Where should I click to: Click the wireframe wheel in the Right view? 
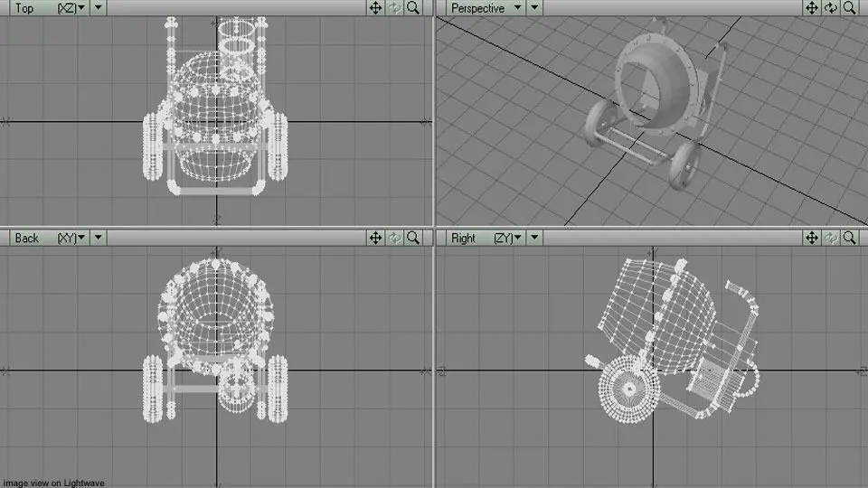(629, 389)
